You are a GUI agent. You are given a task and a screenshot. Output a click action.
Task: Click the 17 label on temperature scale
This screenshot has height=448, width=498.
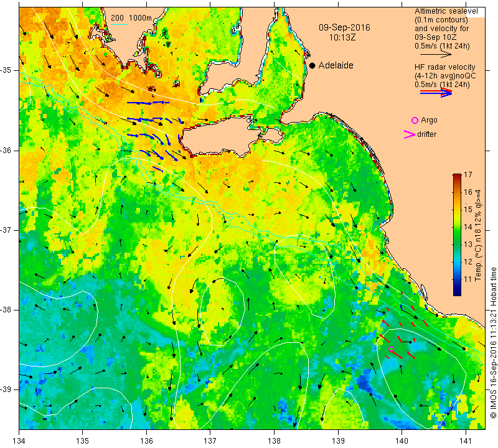pyautogui.click(x=468, y=175)
